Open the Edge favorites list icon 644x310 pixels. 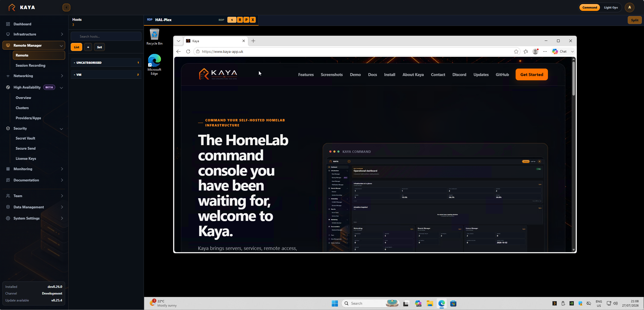pos(526,51)
